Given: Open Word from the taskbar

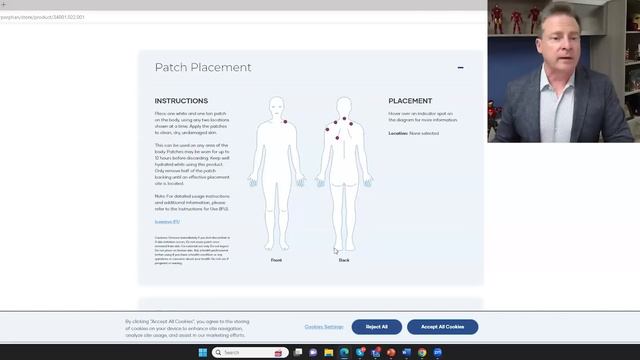Looking at the screenshot, I should click(407, 352).
